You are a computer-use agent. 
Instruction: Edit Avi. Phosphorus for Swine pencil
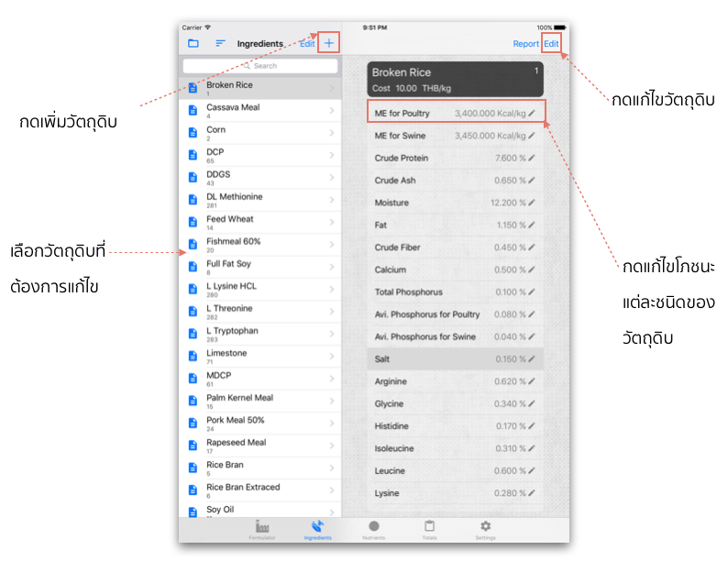pos(532,335)
